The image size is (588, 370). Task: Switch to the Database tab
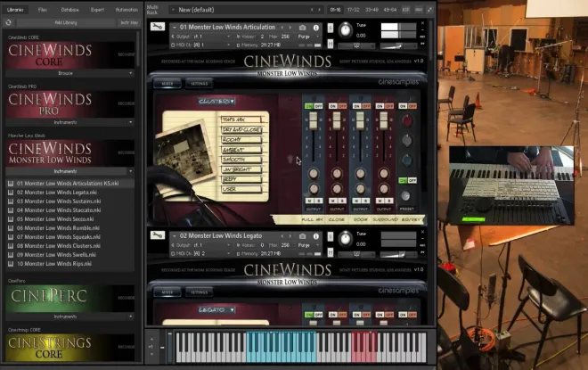[x=69, y=10]
